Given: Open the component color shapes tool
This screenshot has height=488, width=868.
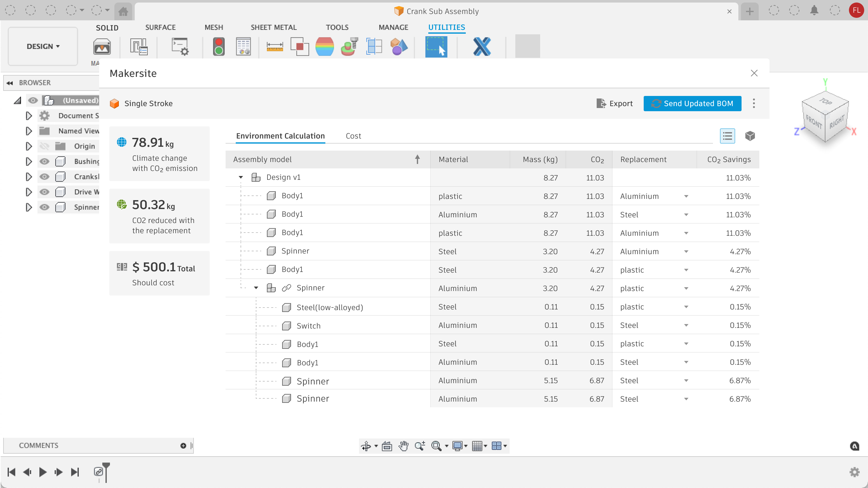Looking at the screenshot, I should (399, 46).
